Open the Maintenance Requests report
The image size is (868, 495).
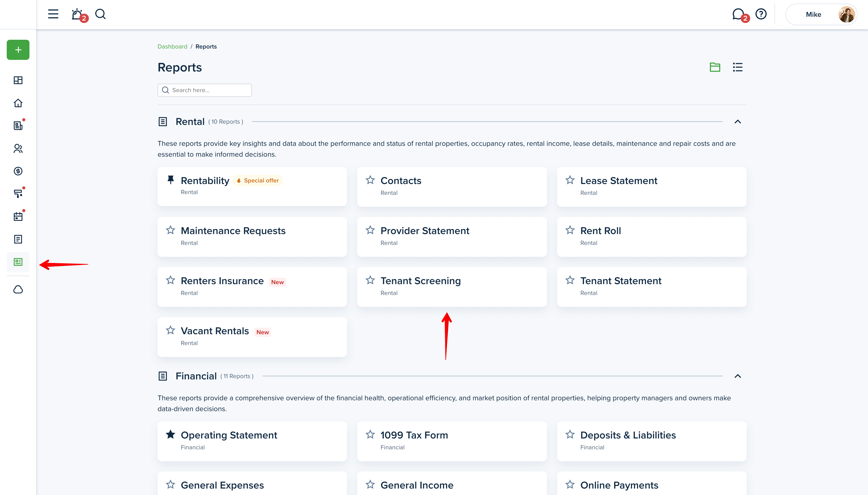(x=252, y=237)
